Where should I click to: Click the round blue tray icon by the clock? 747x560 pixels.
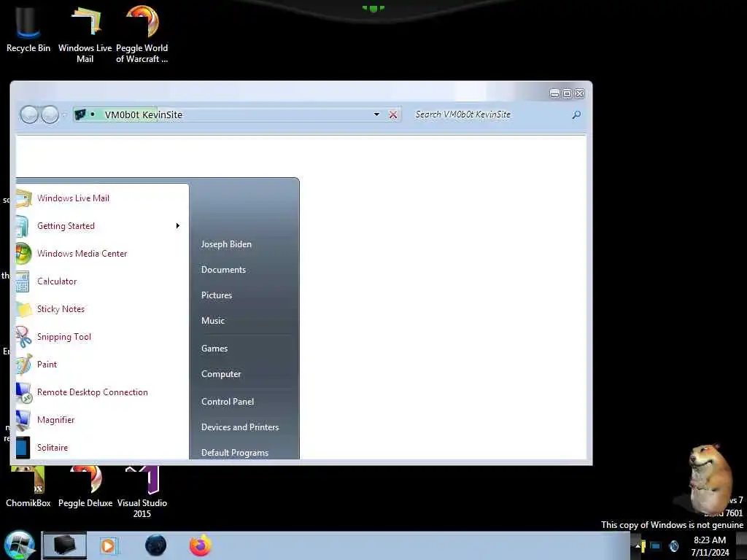(674, 546)
